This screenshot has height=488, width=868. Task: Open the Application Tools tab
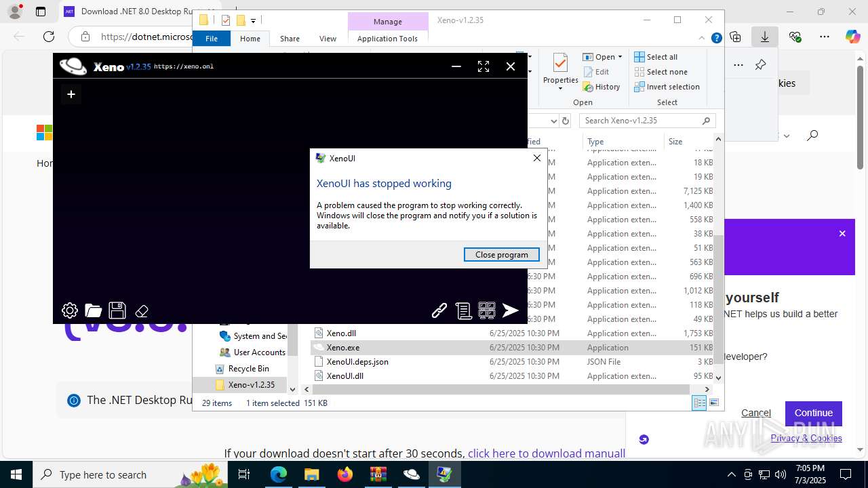(387, 39)
